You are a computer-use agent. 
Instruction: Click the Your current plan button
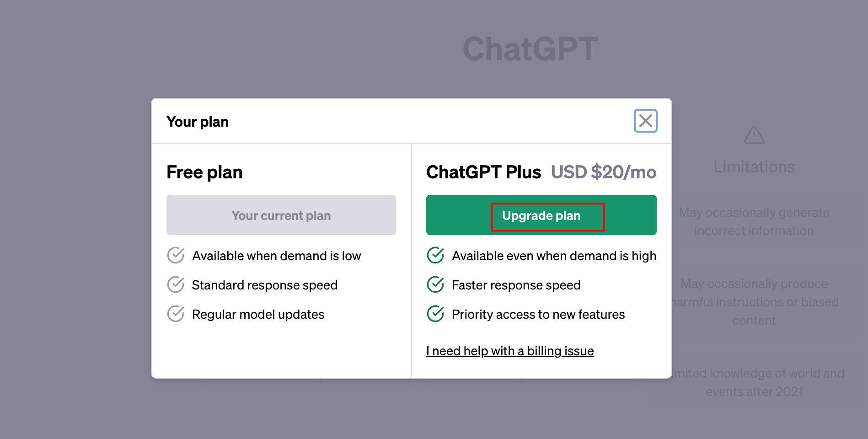click(x=281, y=215)
